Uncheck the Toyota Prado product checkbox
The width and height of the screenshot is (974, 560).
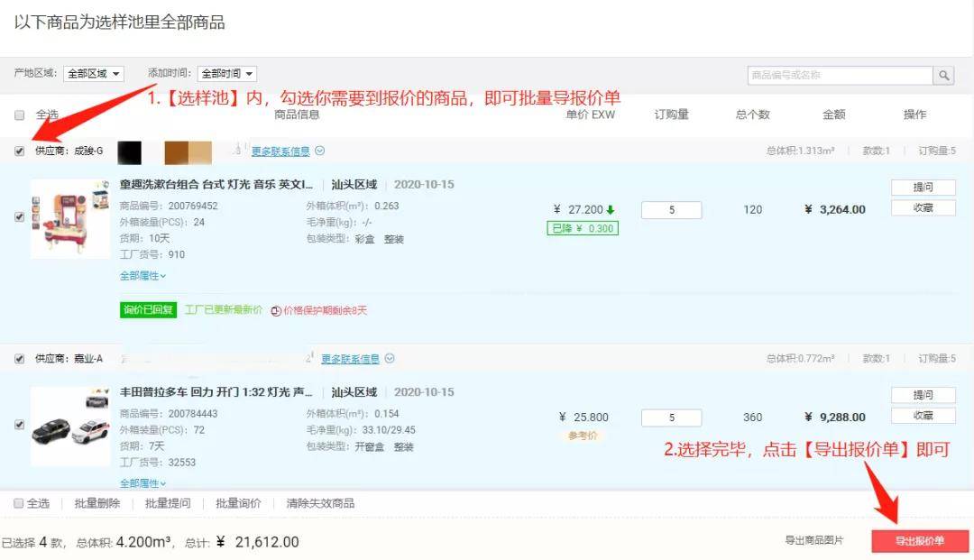pos(20,425)
